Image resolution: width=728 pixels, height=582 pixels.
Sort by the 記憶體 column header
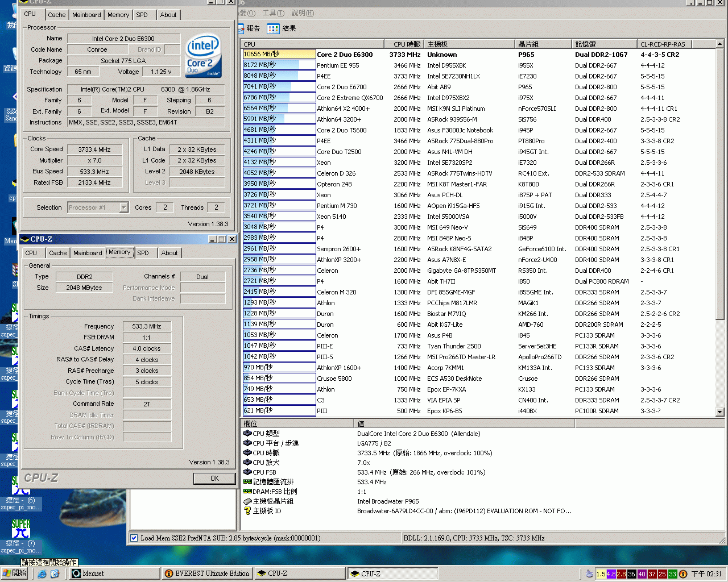[x=605, y=44]
